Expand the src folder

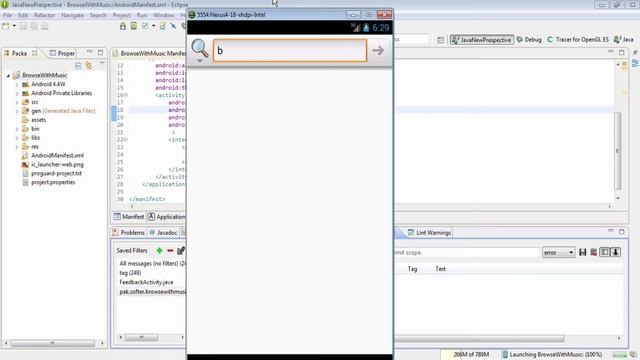(x=17, y=102)
